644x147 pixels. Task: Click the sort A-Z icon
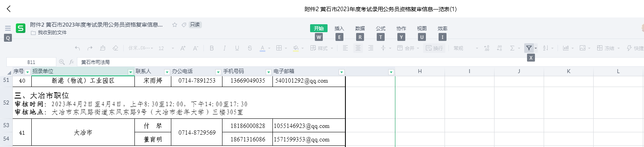[x=545, y=48]
